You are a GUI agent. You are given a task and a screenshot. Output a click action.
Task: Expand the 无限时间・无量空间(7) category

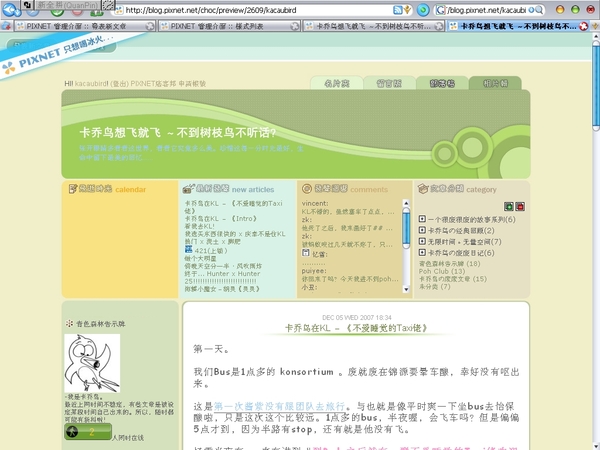(x=422, y=241)
